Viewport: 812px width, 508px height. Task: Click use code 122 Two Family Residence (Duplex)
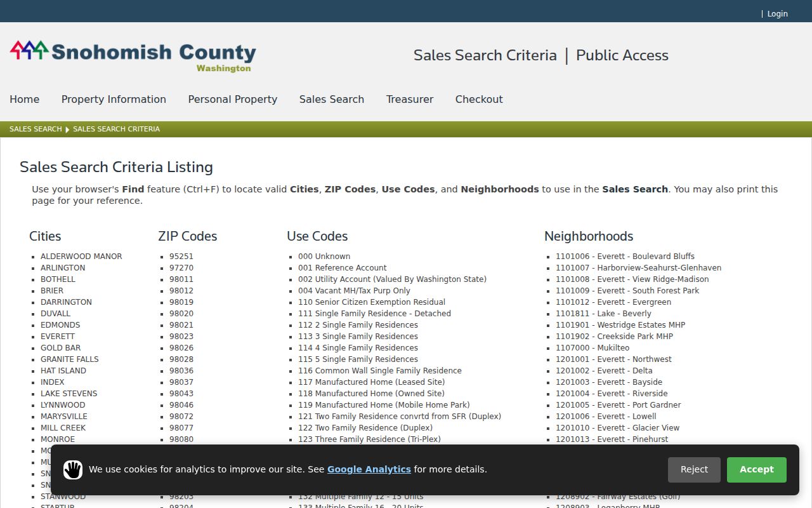pos(365,428)
